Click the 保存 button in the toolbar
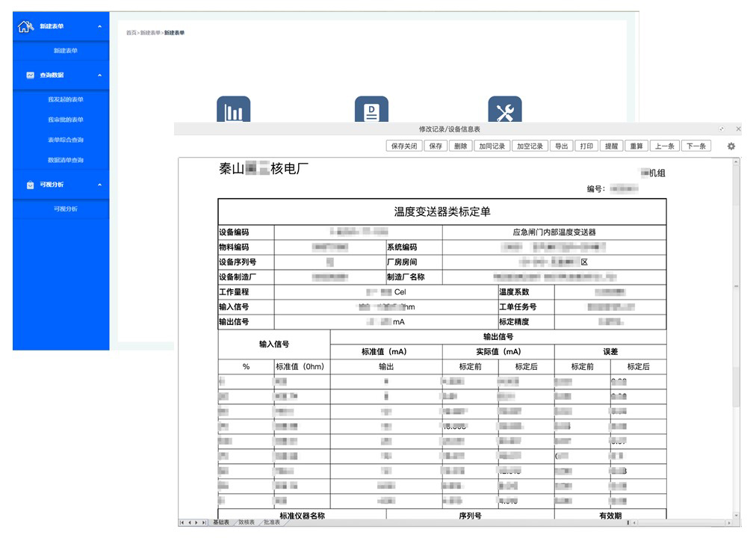756x538 pixels. [434, 146]
